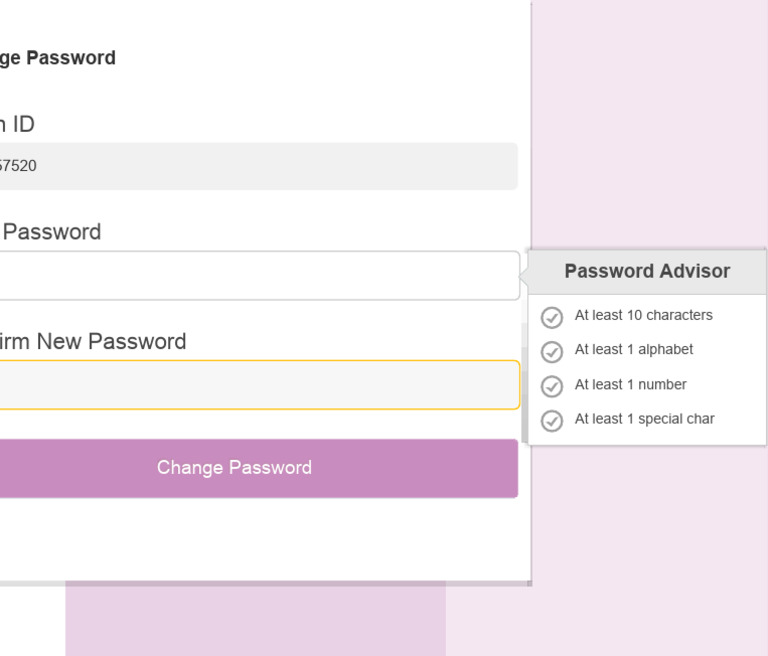Image resolution: width=768 pixels, height=656 pixels.
Task: Click the Password Advisor header
Action: [647, 272]
